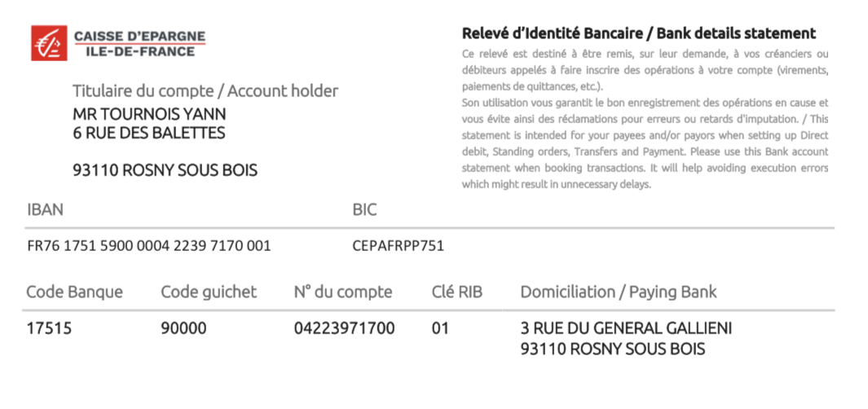Click the Code guichet header

[209, 292]
